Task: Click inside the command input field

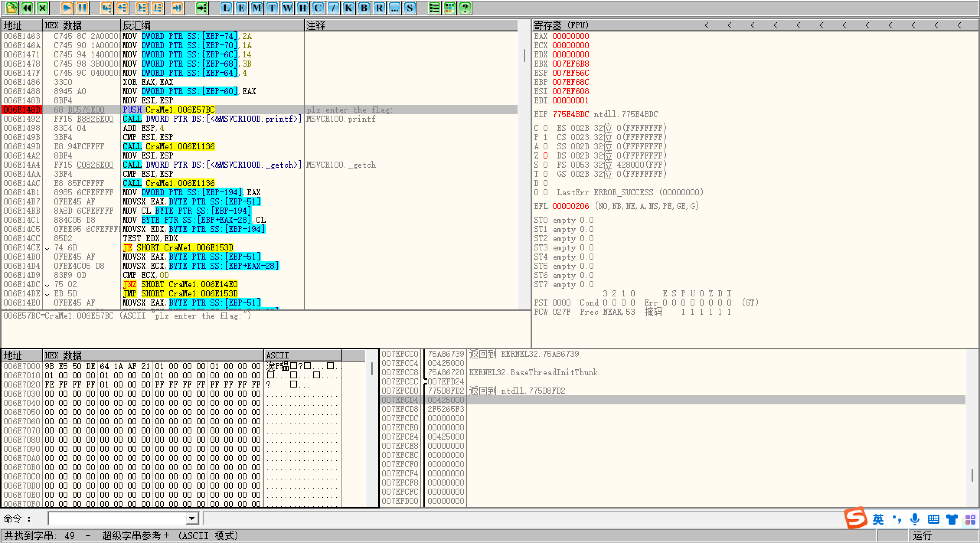Action: click(117, 518)
